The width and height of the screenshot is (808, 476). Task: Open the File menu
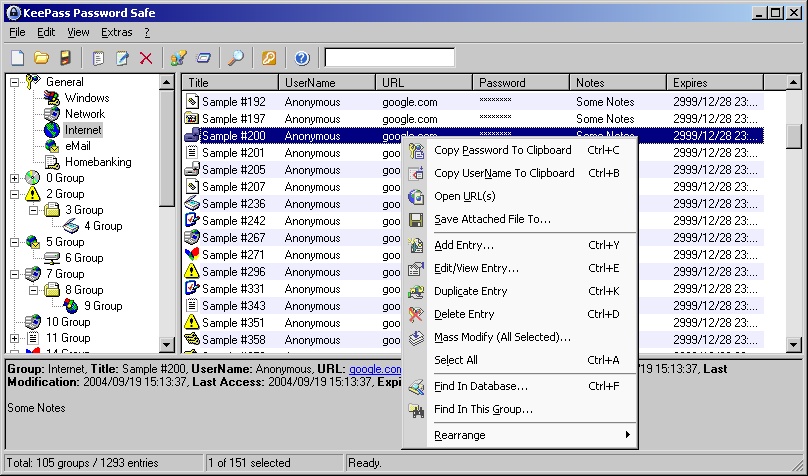[x=17, y=32]
